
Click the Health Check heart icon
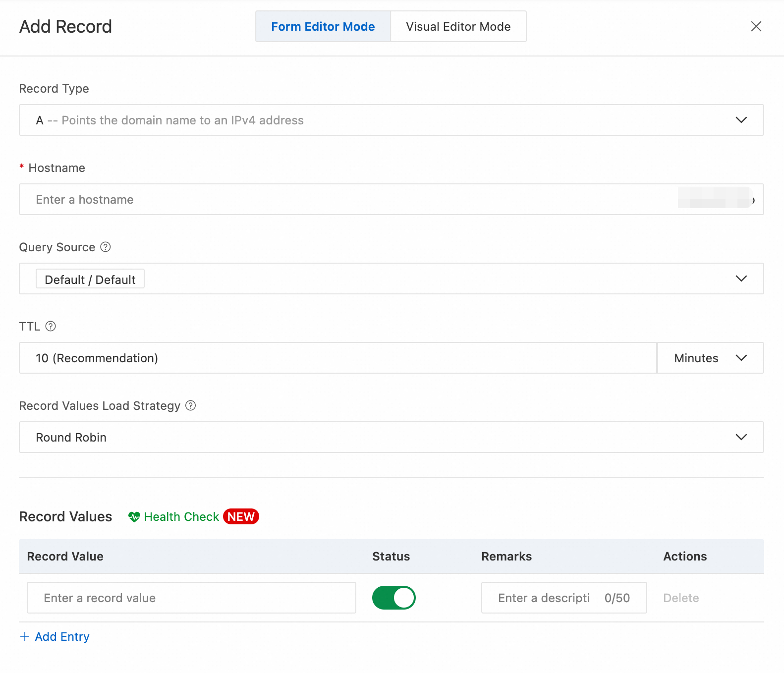(134, 517)
